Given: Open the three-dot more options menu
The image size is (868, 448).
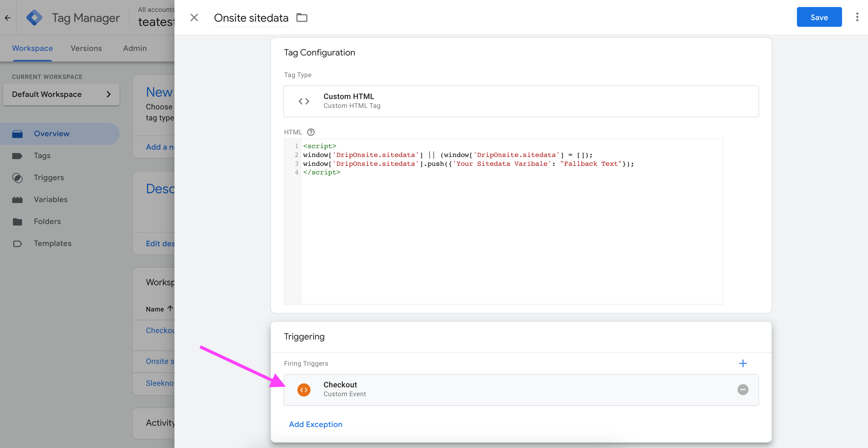Looking at the screenshot, I should coord(857,17).
